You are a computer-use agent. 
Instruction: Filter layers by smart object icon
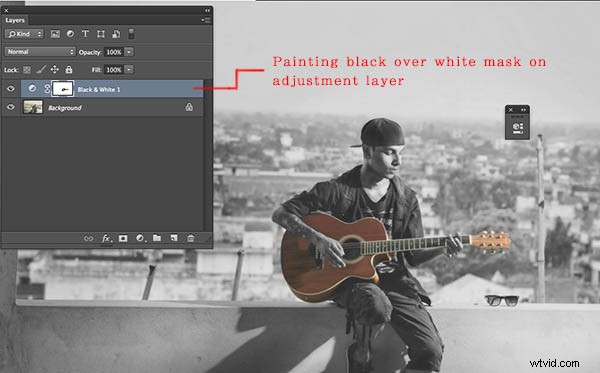tap(116, 34)
